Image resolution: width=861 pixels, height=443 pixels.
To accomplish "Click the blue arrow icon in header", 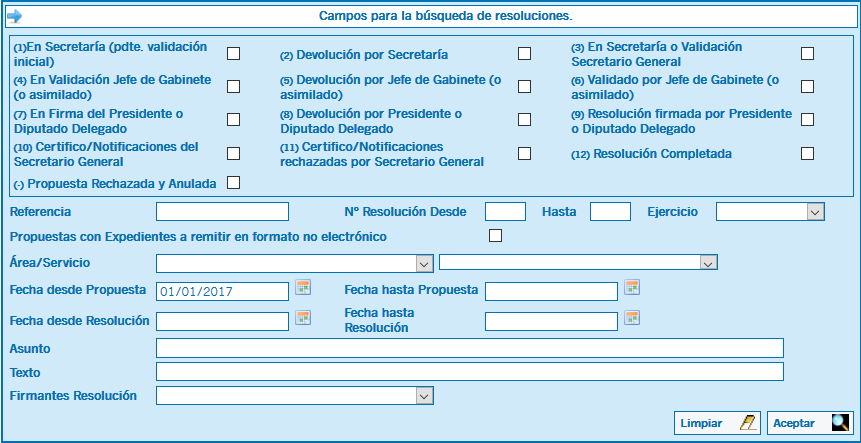I will 14,16.
